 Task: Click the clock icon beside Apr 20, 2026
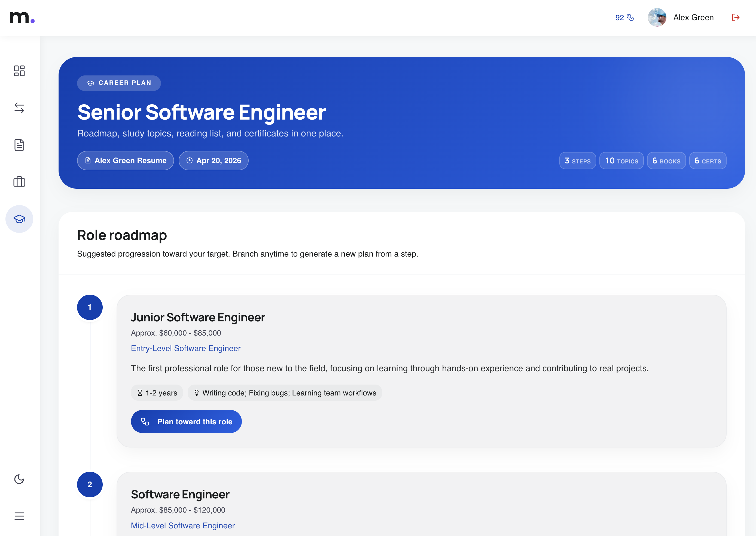coord(190,160)
